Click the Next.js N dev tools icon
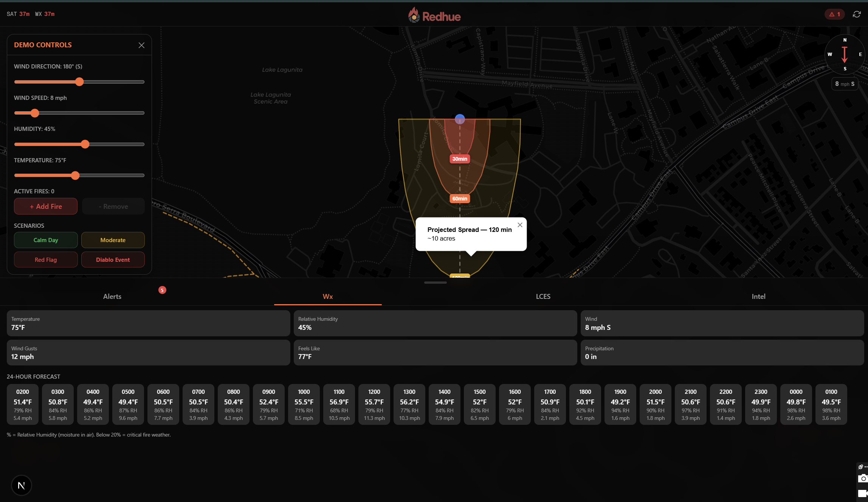 click(22, 485)
